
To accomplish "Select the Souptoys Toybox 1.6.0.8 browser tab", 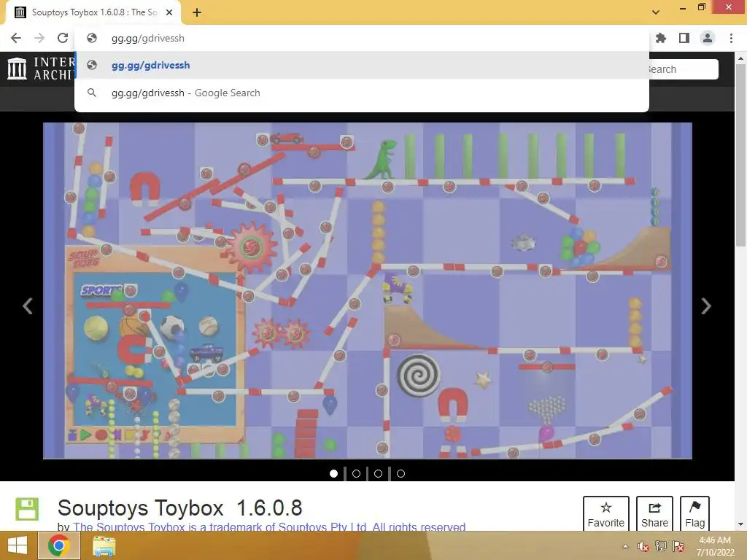I will point(93,12).
